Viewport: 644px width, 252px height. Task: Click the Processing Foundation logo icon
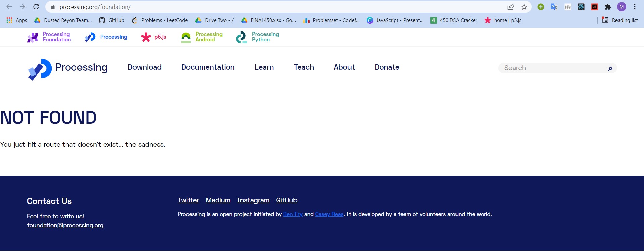tap(33, 37)
